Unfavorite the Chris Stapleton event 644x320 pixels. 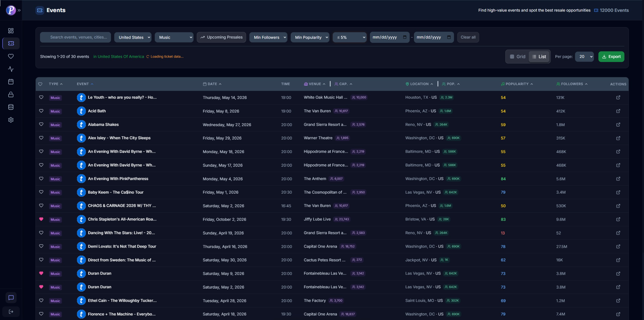[41, 219]
